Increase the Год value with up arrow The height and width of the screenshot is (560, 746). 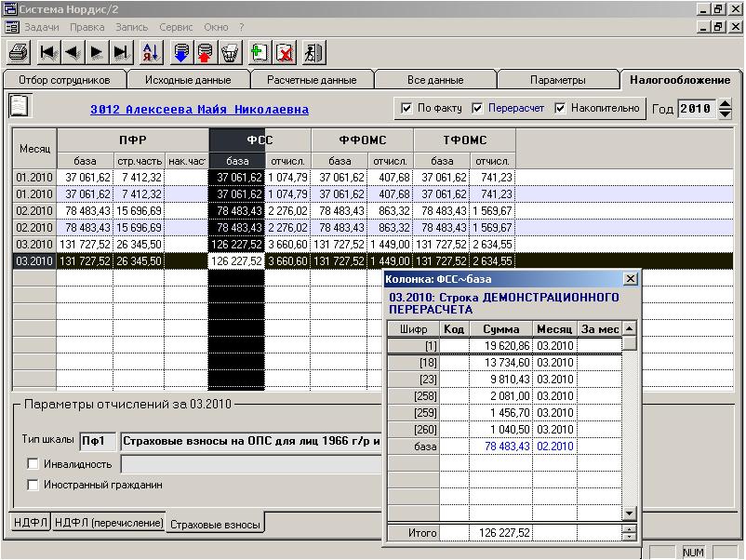click(726, 103)
